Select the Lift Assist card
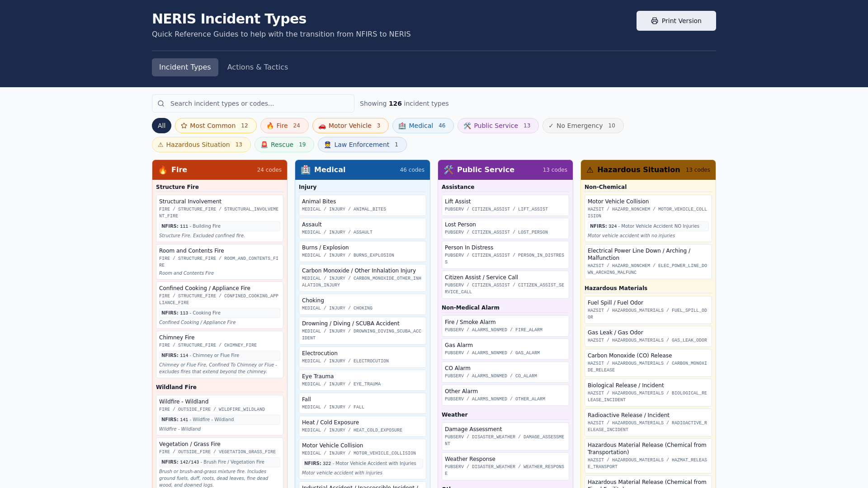Screen dimensions: 868x488 click(505, 206)
